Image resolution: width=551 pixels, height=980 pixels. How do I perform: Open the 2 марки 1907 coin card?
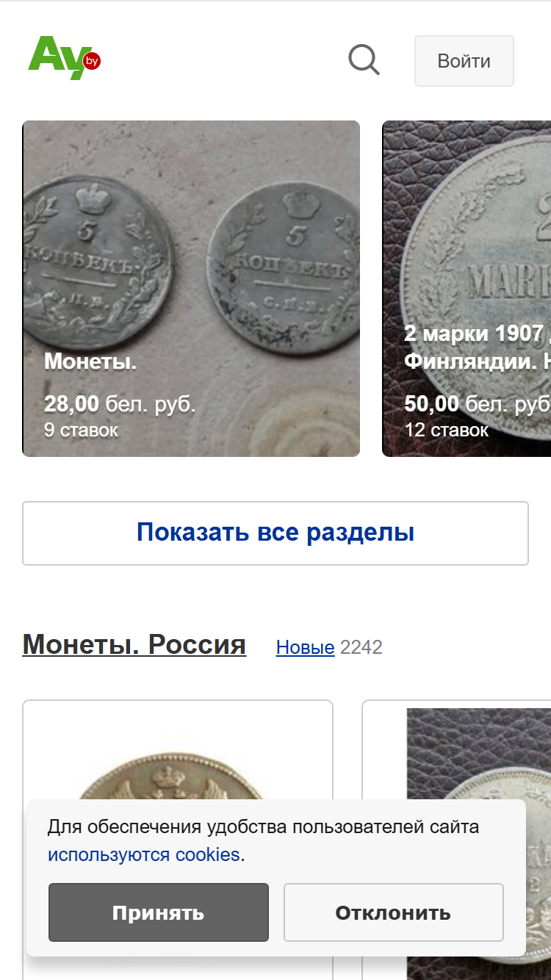467,288
